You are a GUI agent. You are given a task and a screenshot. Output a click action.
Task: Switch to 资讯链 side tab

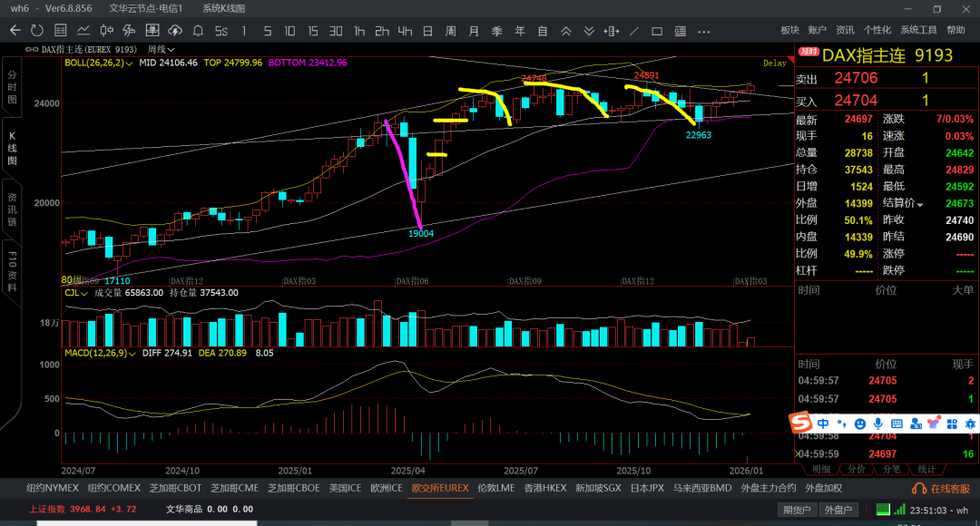(x=12, y=209)
